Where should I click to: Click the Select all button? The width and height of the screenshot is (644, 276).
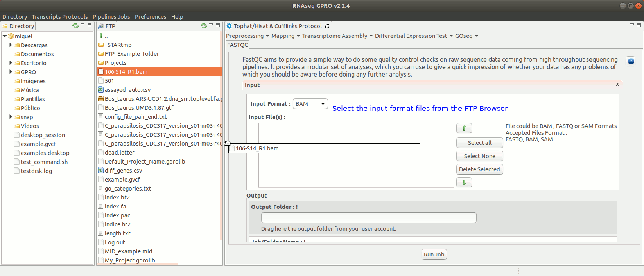pos(479,143)
